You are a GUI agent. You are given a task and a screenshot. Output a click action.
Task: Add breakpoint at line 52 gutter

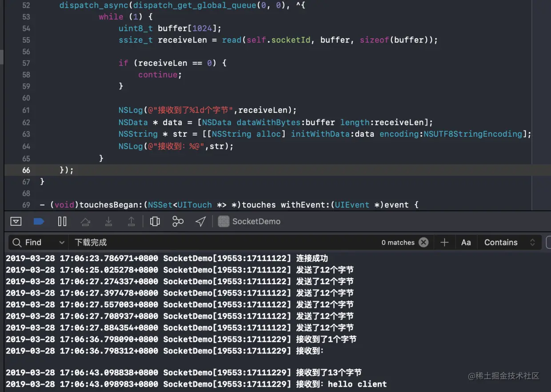(x=26, y=5)
